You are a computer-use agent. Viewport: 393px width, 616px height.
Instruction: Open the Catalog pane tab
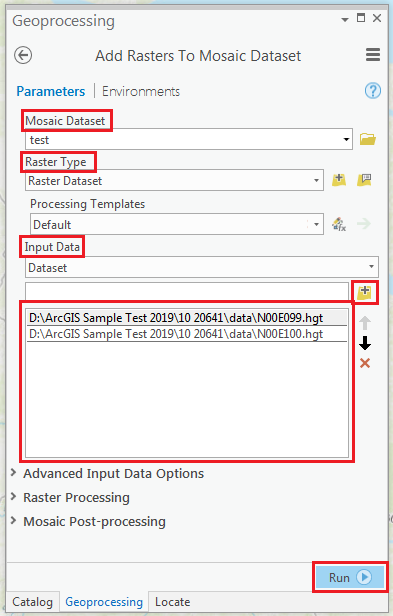[33, 602]
